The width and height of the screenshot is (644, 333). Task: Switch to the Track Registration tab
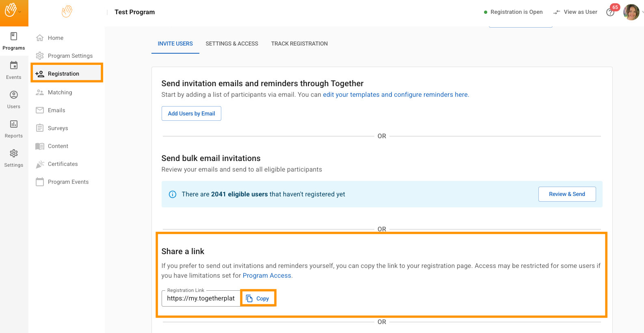click(299, 44)
